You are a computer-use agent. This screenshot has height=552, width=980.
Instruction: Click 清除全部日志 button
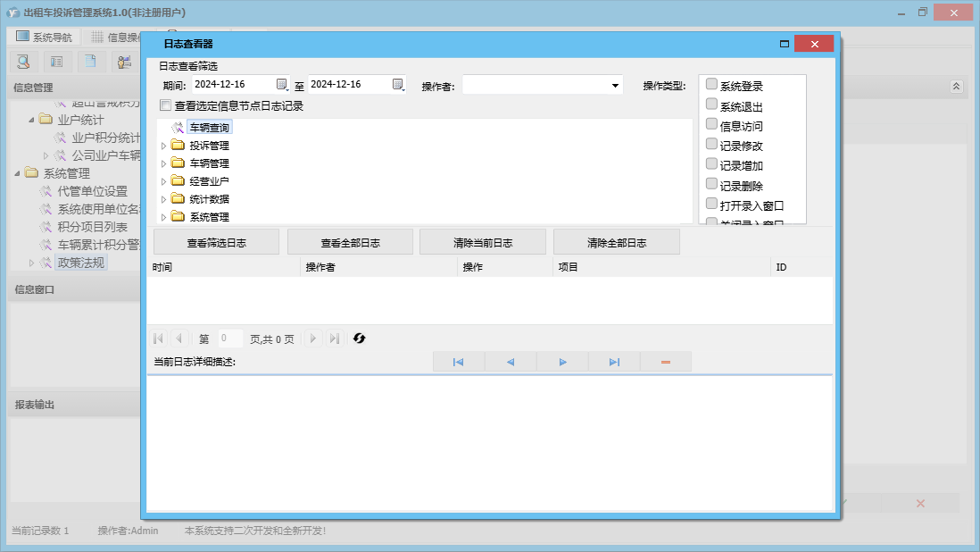coord(616,243)
